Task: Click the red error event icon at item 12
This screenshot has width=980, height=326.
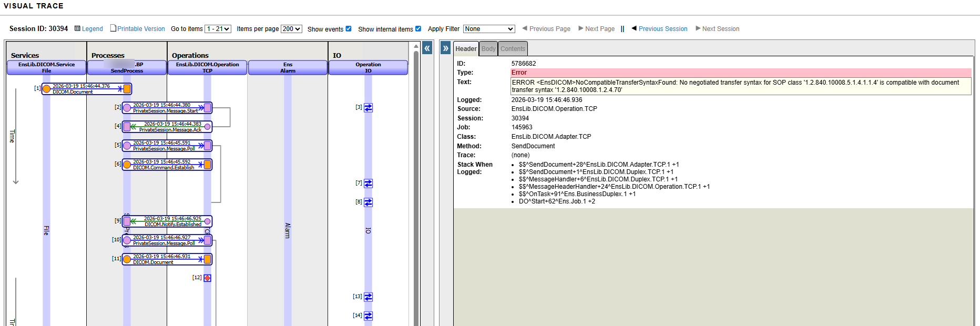Action: tap(208, 278)
